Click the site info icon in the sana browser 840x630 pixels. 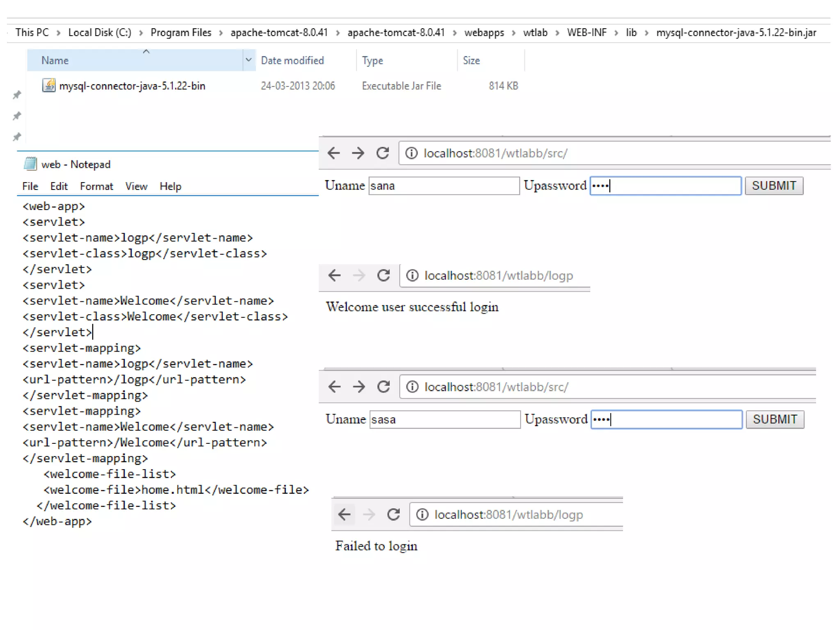(411, 153)
